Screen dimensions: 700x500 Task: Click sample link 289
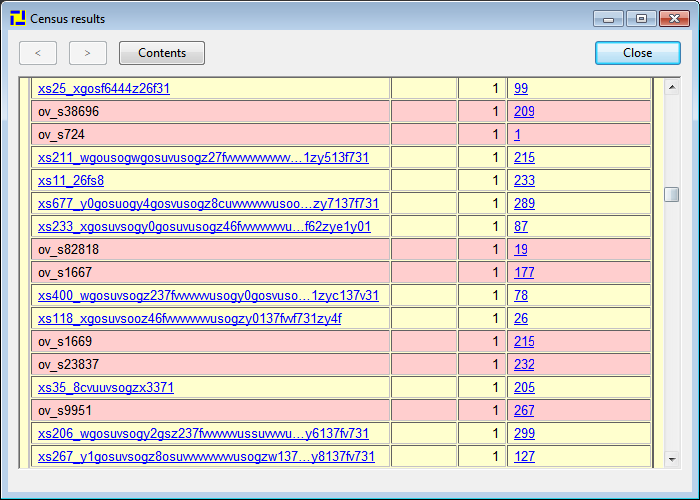pyautogui.click(x=524, y=204)
